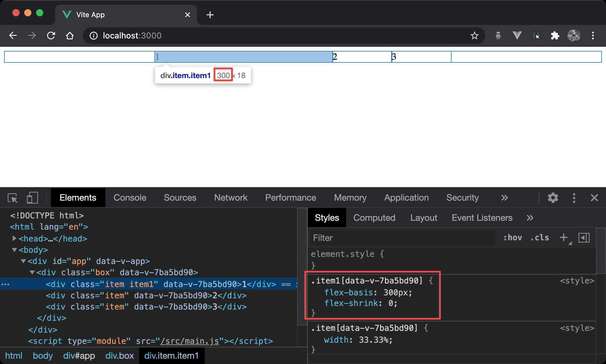The width and height of the screenshot is (606, 364).
Task: Open DevTools three-dot customize menu
Action: [574, 198]
